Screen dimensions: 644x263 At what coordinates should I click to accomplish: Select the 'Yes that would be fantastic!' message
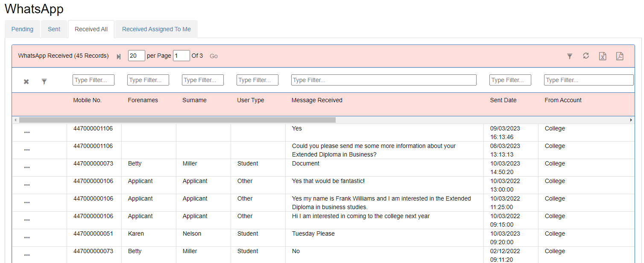[328, 181]
